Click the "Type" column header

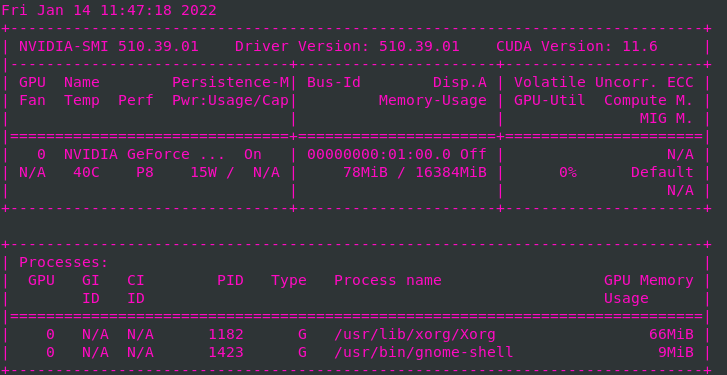tap(289, 281)
